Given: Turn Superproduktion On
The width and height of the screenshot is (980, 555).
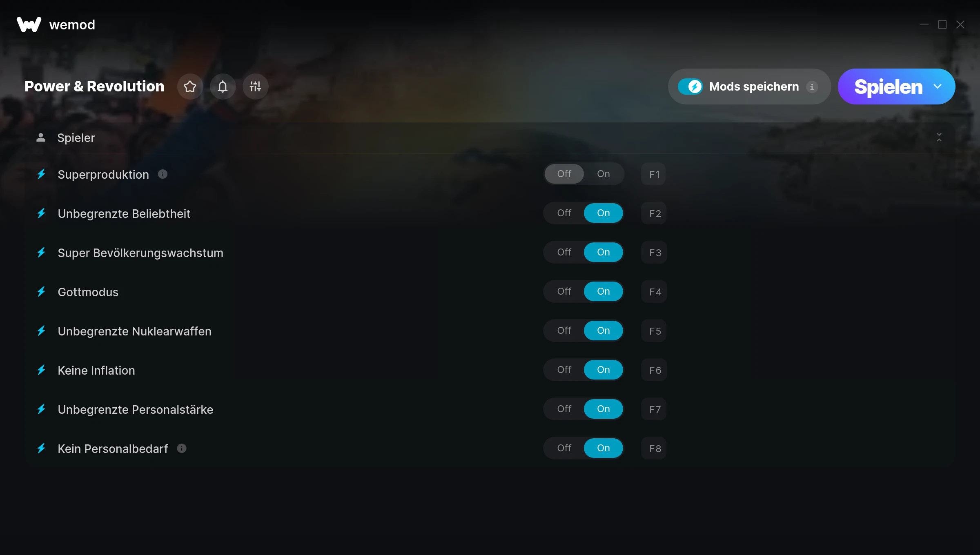Looking at the screenshot, I should pyautogui.click(x=603, y=174).
